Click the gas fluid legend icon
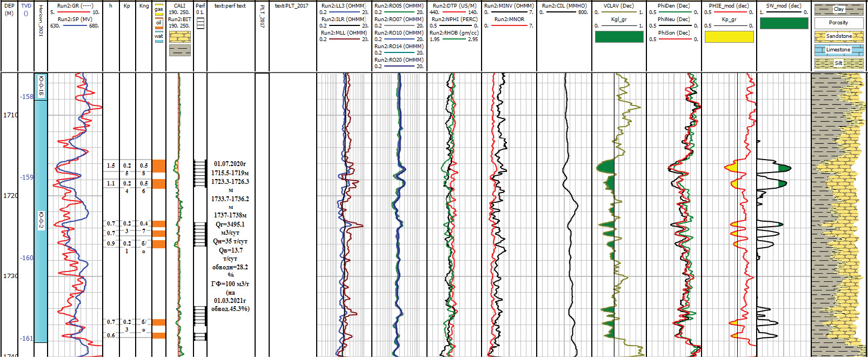The width and height of the screenshot is (868, 357). pyautogui.click(x=158, y=9)
